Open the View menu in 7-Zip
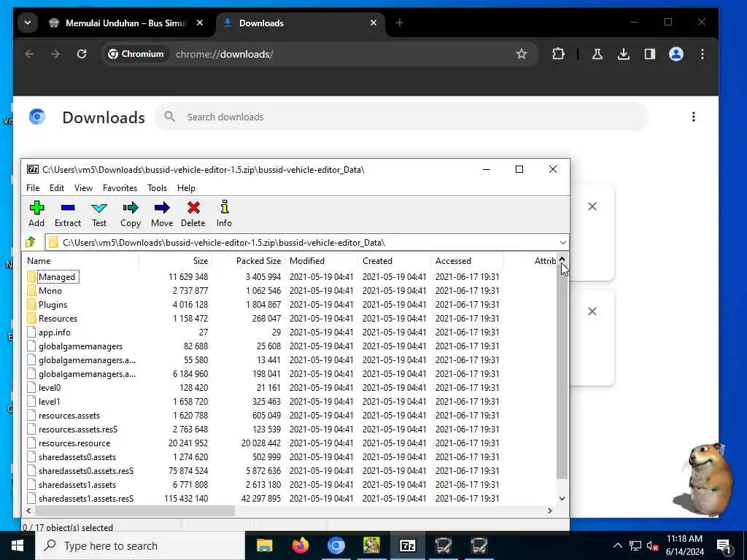747x560 pixels. tap(83, 188)
